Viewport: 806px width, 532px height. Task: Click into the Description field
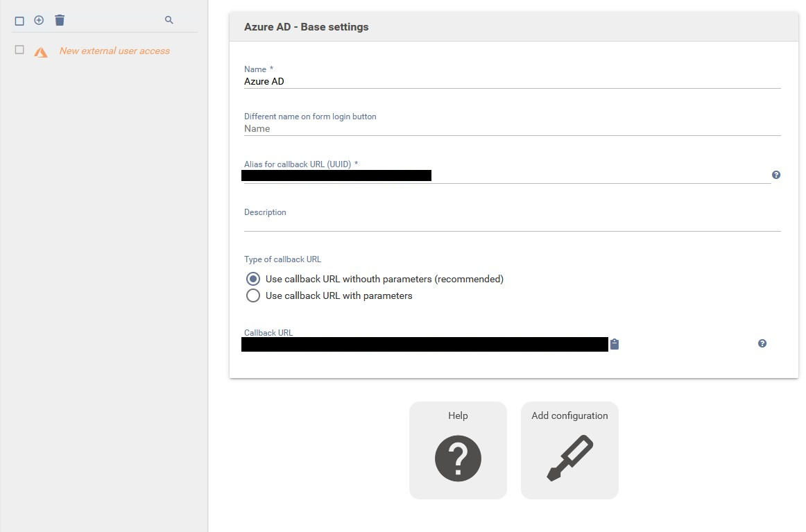click(x=512, y=223)
